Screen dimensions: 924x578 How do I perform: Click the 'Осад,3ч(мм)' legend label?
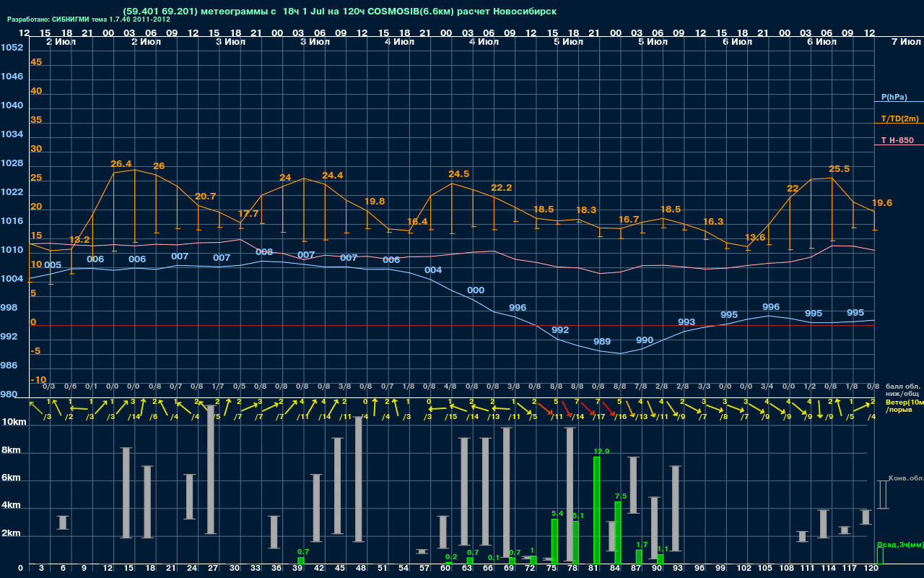coord(900,544)
